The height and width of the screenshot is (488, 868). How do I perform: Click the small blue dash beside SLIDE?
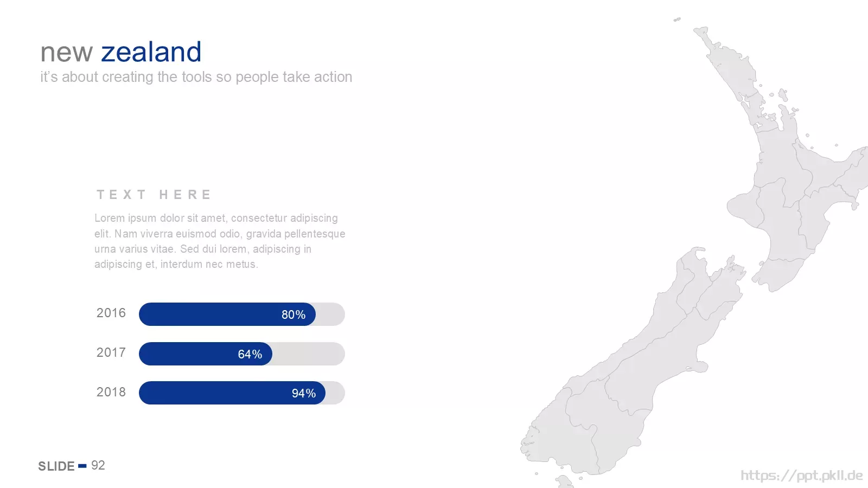82,466
